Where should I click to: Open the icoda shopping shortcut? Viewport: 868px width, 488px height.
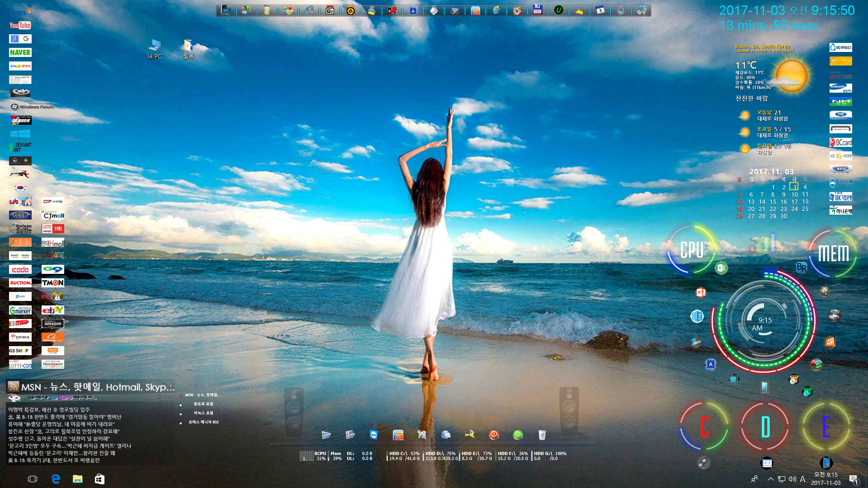(x=20, y=270)
